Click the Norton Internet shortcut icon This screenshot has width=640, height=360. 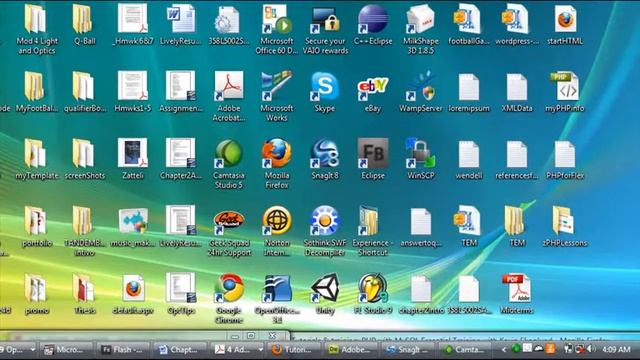coord(277,221)
